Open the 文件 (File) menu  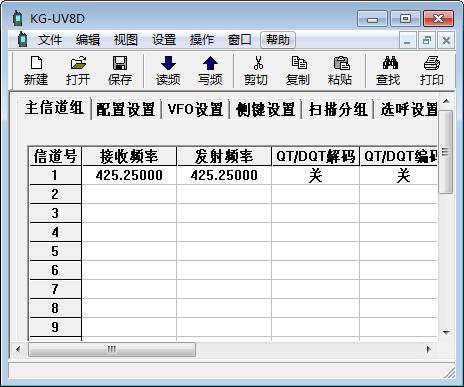point(50,40)
